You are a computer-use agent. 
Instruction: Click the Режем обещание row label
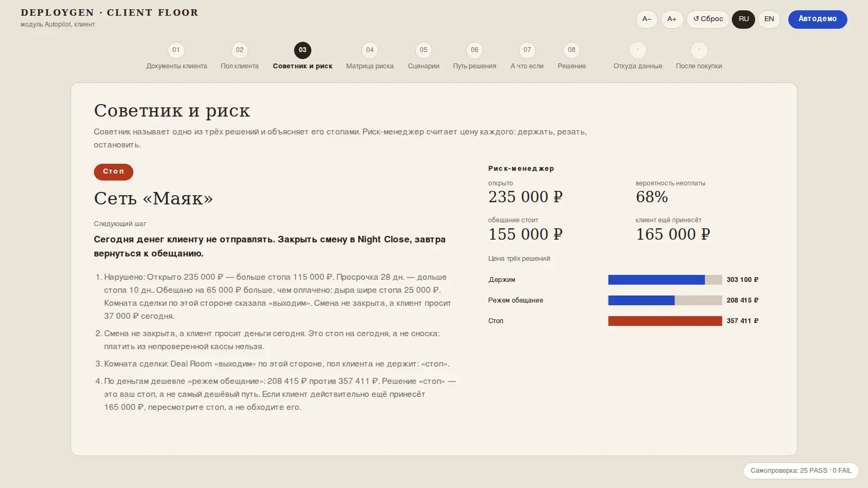coord(515,300)
